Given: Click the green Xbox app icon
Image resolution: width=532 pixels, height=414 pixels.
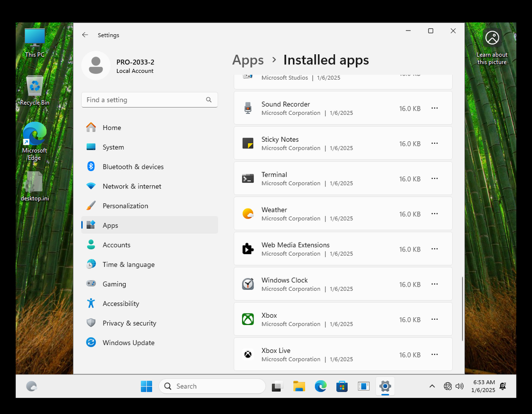Looking at the screenshot, I should (248, 319).
